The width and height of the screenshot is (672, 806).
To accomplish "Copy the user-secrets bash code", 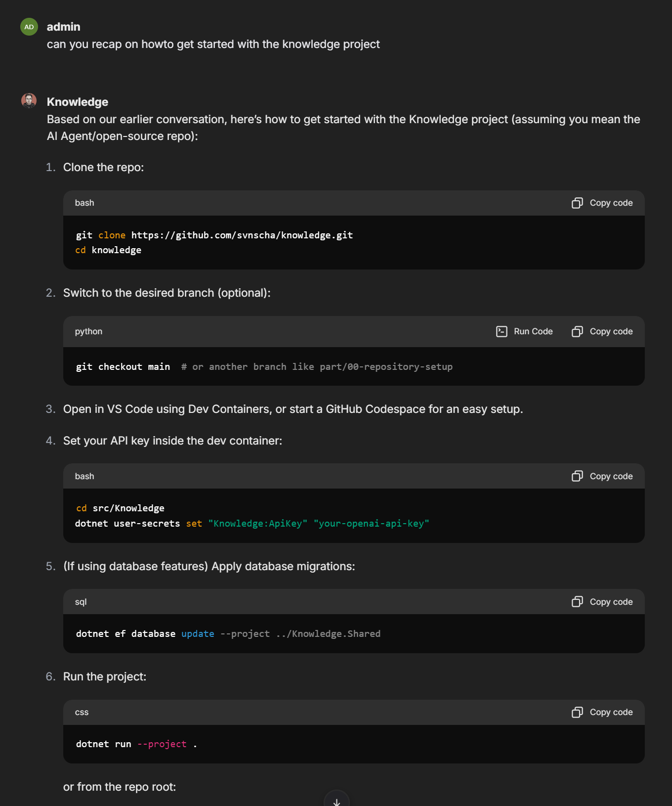I will [602, 476].
